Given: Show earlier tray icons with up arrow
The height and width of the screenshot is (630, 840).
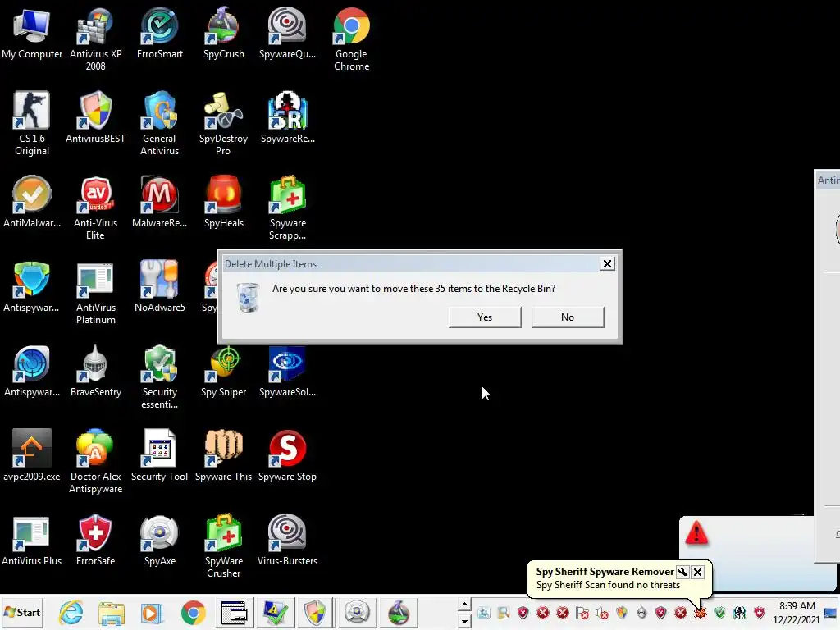Looking at the screenshot, I should (464, 605).
